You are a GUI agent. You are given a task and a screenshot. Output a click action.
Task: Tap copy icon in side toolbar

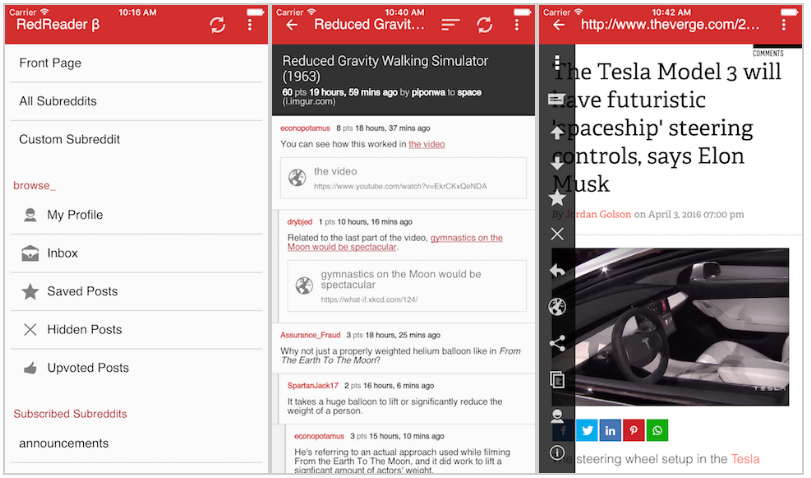point(557,380)
